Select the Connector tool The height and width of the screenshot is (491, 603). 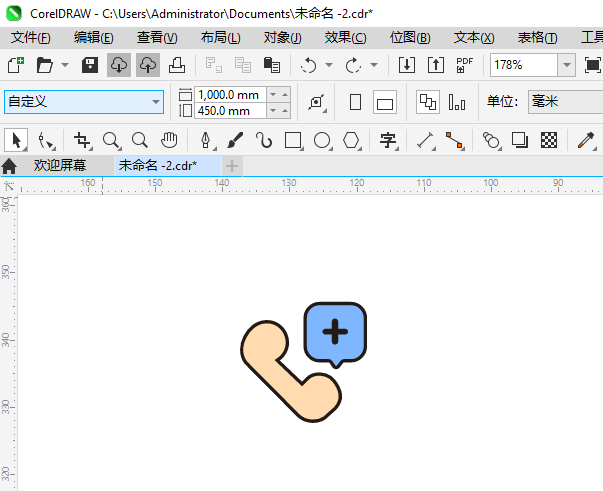pyautogui.click(x=454, y=140)
